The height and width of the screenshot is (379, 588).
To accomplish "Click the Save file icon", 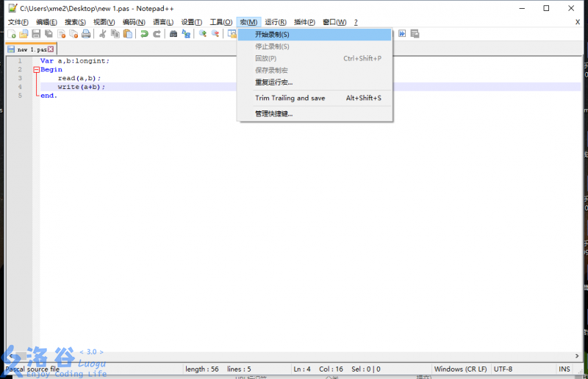I will pos(36,34).
